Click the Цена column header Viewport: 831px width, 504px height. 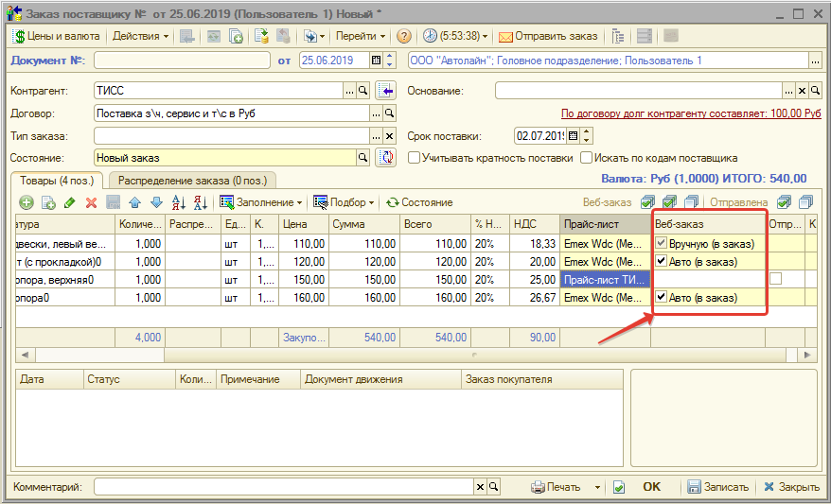pyautogui.click(x=304, y=224)
